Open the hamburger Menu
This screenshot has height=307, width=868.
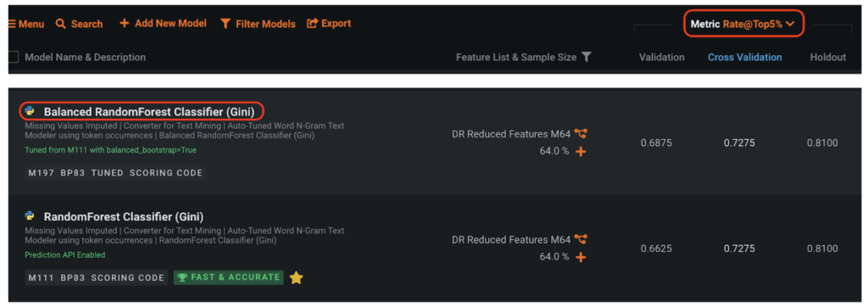[26, 24]
